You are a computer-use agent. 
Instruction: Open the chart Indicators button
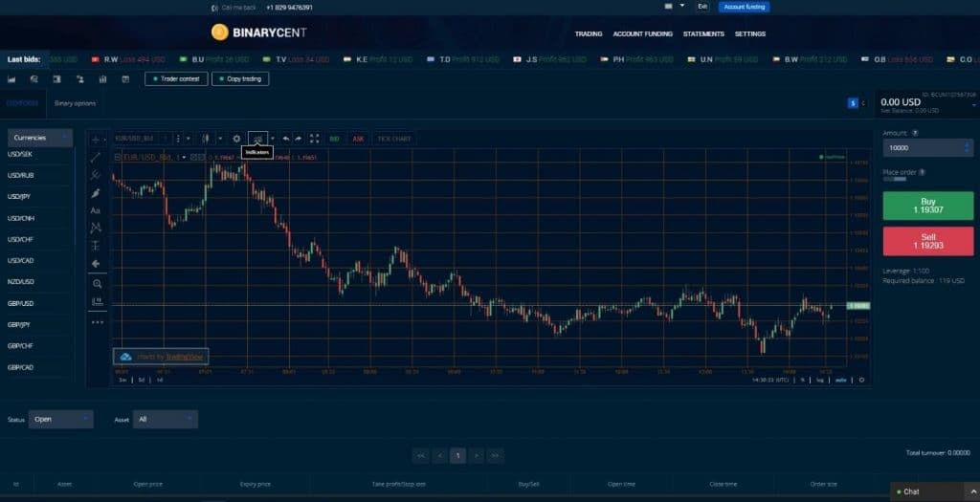click(257, 139)
